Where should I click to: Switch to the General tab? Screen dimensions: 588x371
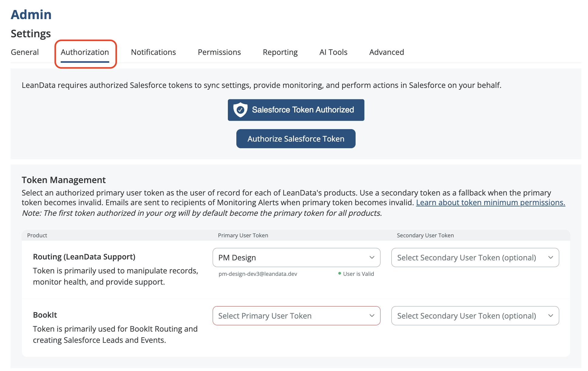(25, 52)
